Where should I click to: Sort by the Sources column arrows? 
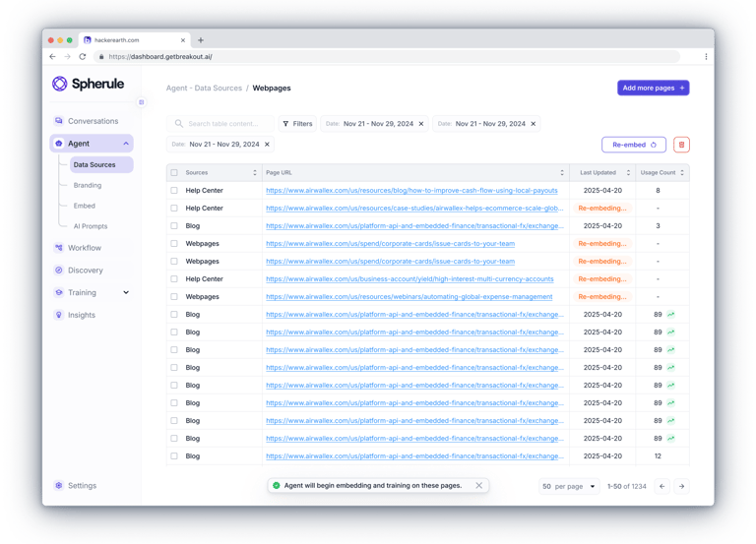click(255, 172)
